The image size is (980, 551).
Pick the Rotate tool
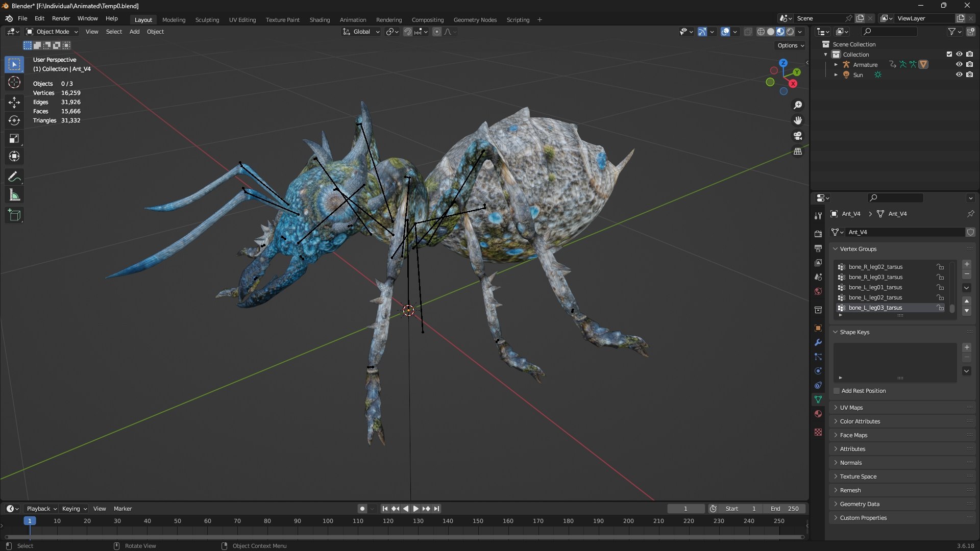pyautogui.click(x=14, y=120)
